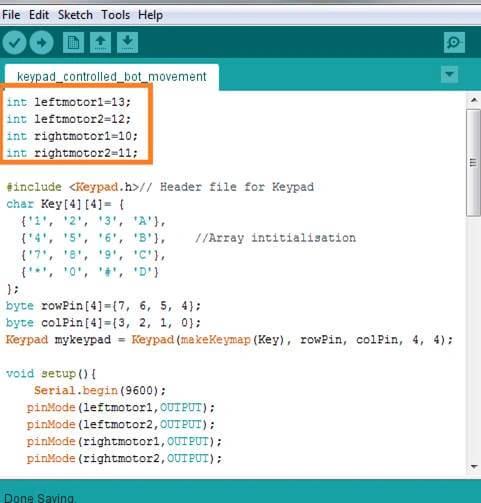This screenshot has width=481, height=503.
Task: Click the 'char Key[4][4]= {' line
Action: [65, 204]
